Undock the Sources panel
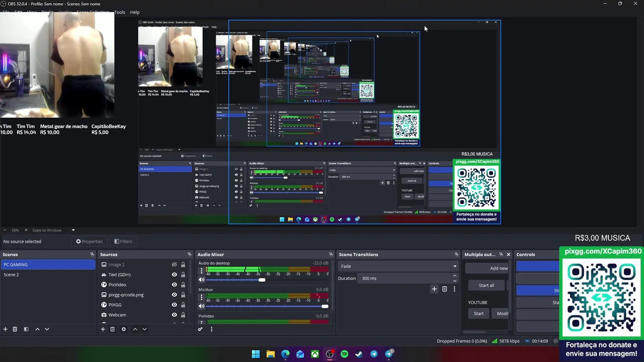The height and width of the screenshot is (362, 644). [x=189, y=254]
